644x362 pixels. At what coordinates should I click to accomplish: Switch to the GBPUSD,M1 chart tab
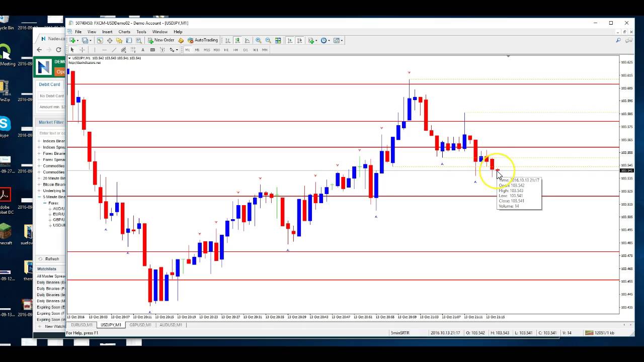140,325
